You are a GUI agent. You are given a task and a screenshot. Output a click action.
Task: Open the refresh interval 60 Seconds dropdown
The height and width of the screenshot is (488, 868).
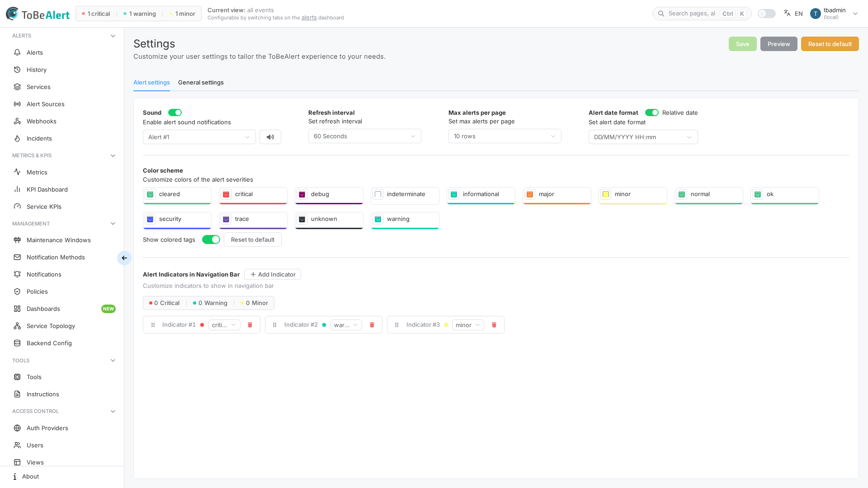[x=365, y=136]
